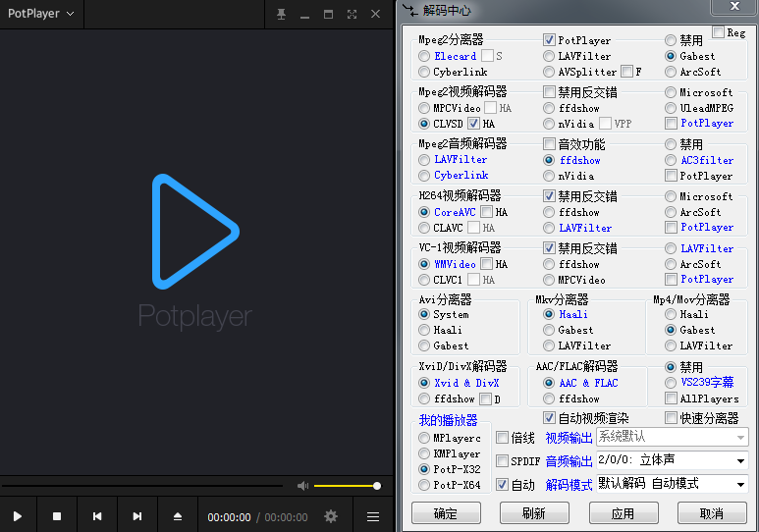
Task: Select AC3filter audio decoder
Action: (671, 160)
